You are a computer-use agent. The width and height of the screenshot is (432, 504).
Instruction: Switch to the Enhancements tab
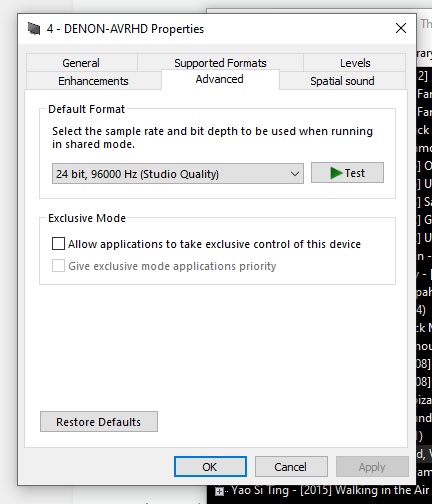tap(93, 81)
